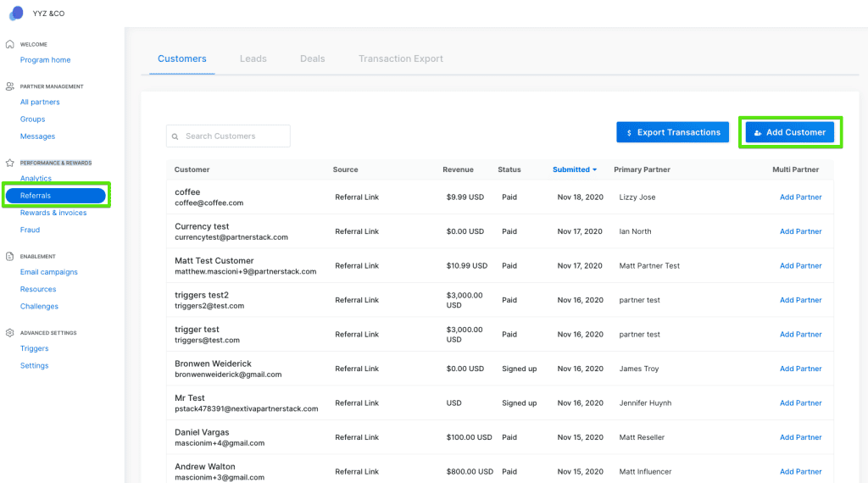This screenshot has width=868, height=483.
Task: Go to the Triggers settings page
Action: pyautogui.click(x=34, y=348)
